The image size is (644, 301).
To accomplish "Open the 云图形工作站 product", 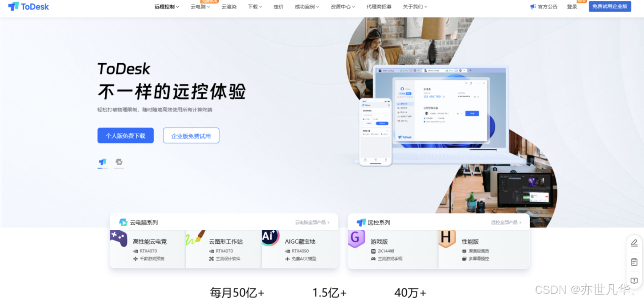I will click(x=226, y=241).
